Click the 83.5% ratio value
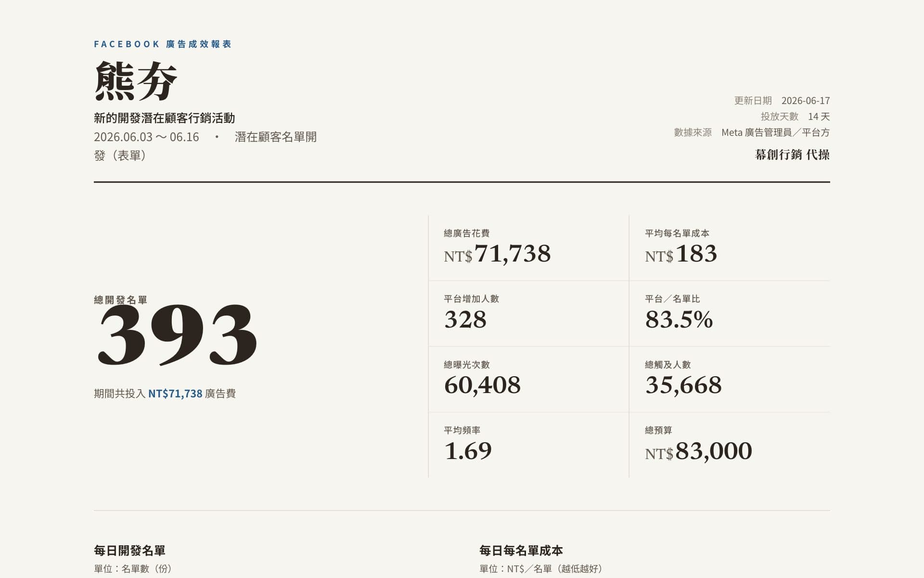 pyautogui.click(x=679, y=319)
